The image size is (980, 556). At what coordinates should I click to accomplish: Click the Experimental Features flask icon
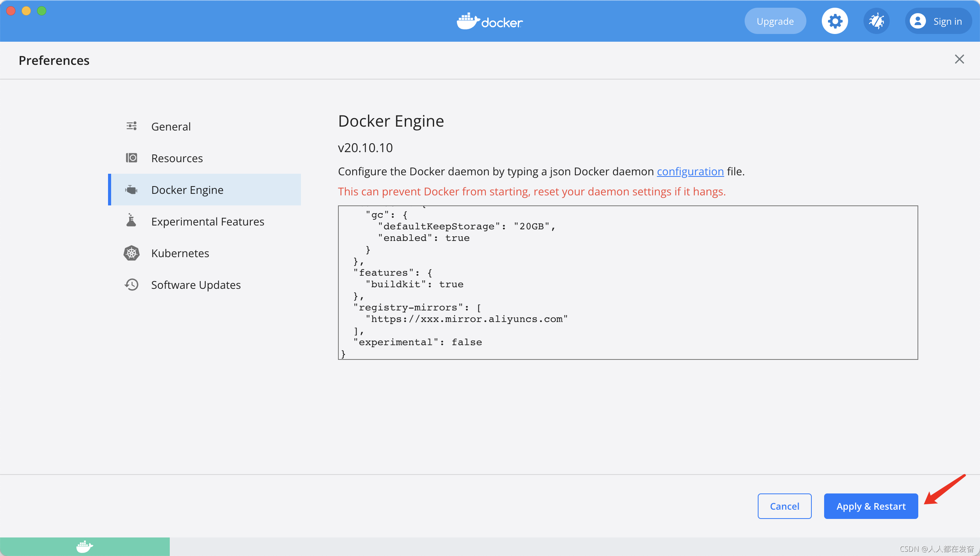pyautogui.click(x=132, y=220)
